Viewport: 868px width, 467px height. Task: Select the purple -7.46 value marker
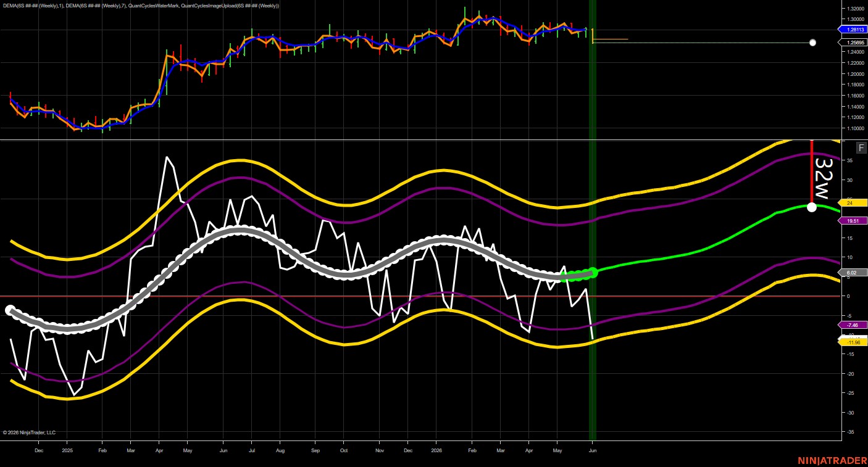[x=853, y=324]
